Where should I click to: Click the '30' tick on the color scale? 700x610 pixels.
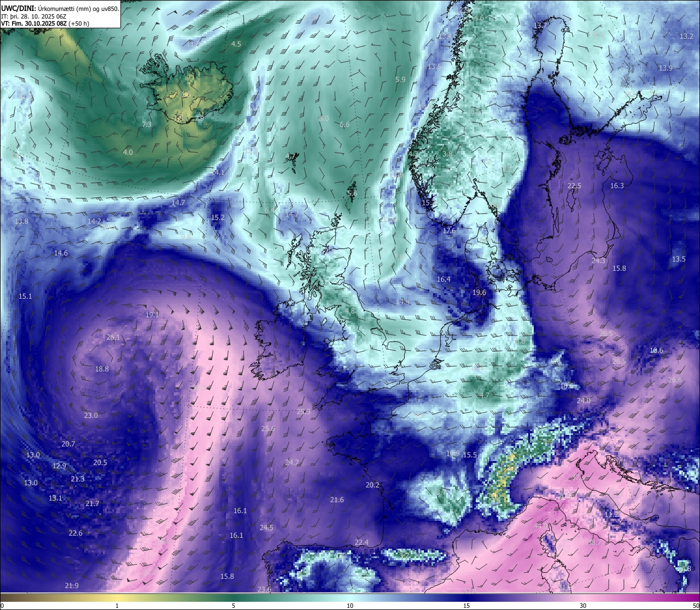(x=583, y=606)
